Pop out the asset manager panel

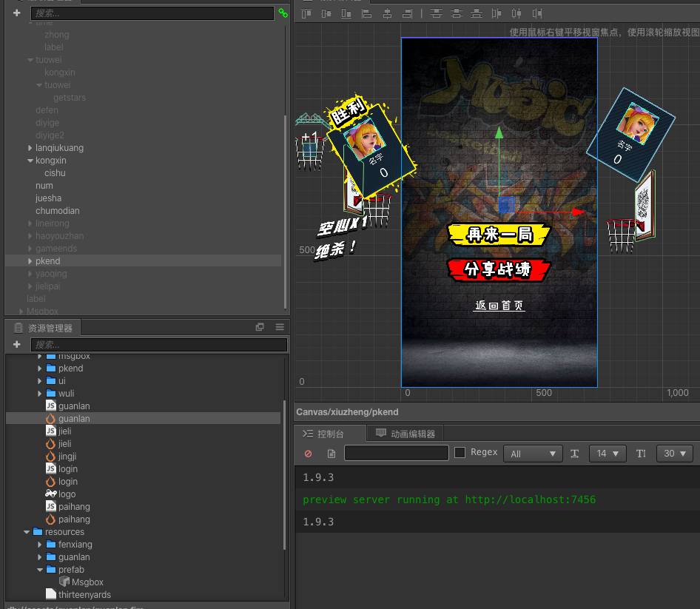(x=260, y=327)
